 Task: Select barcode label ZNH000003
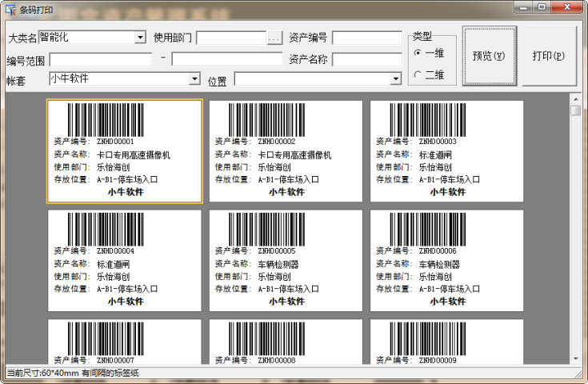click(x=446, y=151)
